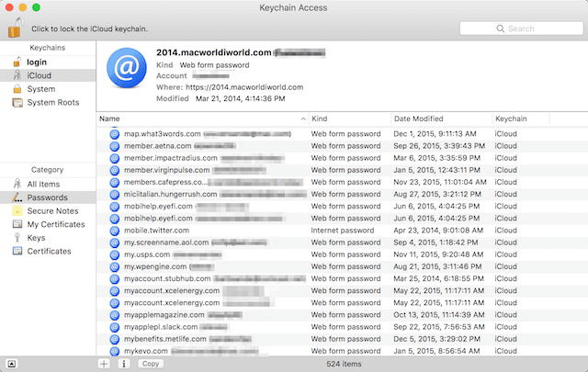Viewport: 588px width, 372px height.
Task: Click the padlock icon to lock the iCloud keychain
Action: 13,27
